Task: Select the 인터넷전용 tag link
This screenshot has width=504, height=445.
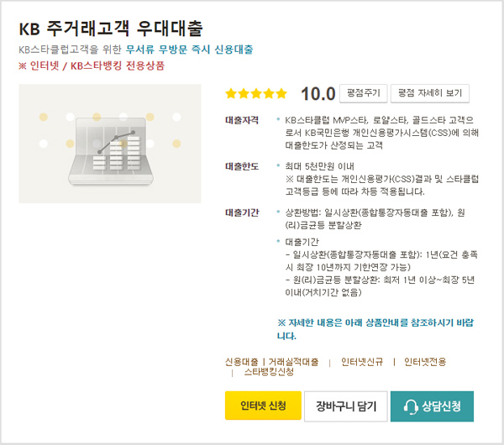Action: click(425, 362)
